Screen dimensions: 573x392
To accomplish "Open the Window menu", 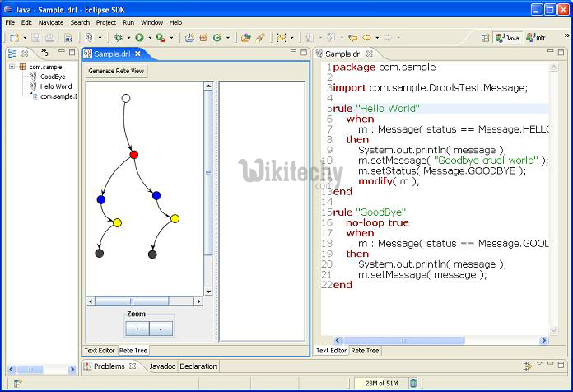I will point(151,22).
